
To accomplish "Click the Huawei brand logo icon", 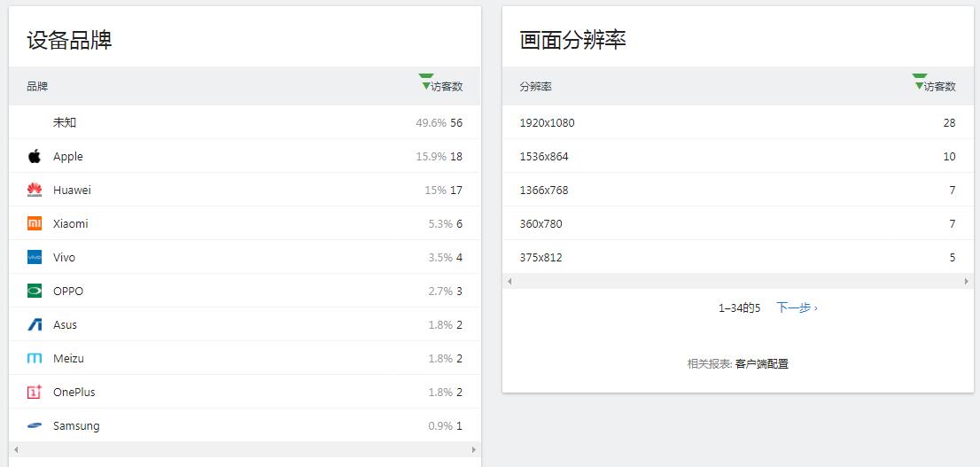I will tap(35, 190).
